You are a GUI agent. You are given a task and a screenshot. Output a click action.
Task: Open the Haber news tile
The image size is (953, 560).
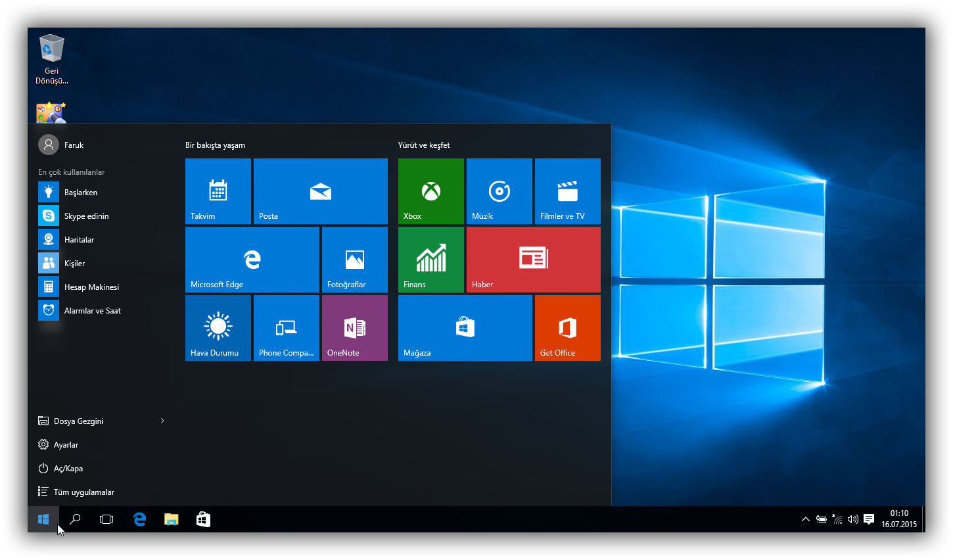(533, 260)
